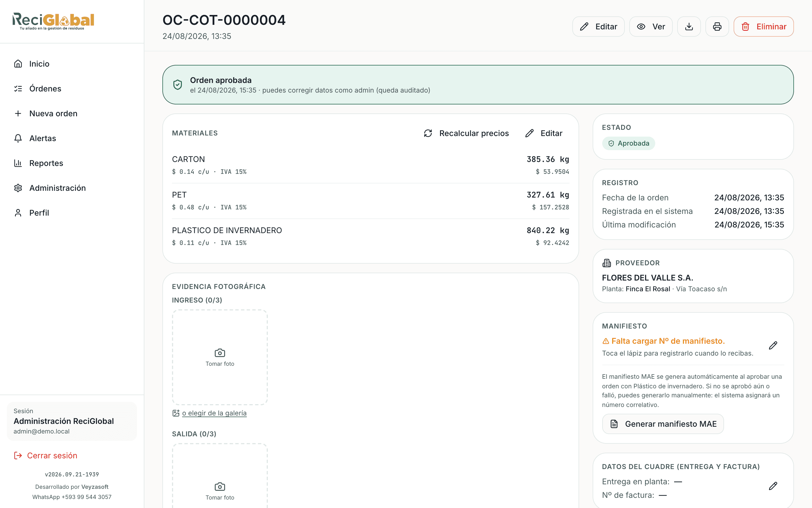Screen dimensions: 812x508
Task: Click the camera icon under Salida
Action: point(220,487)
